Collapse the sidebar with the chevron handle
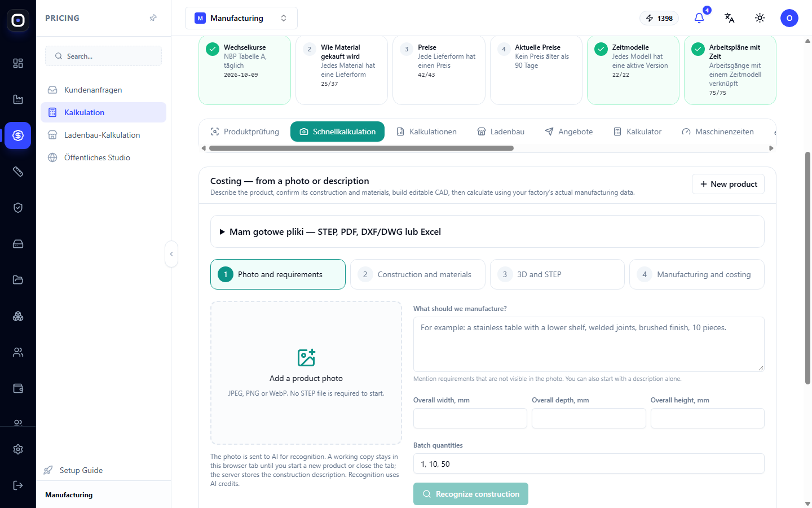 coord(171,254)
